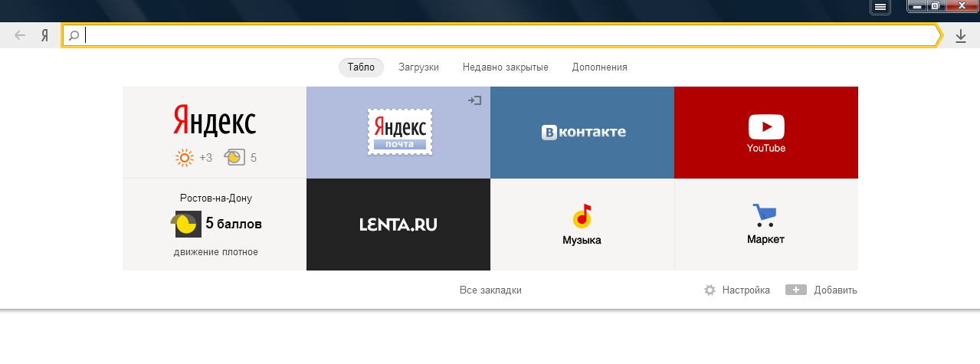Viewport: 980px width, 364px height.
Task: Open the LENTA.RU tile
Action: [x=398, y=225]
